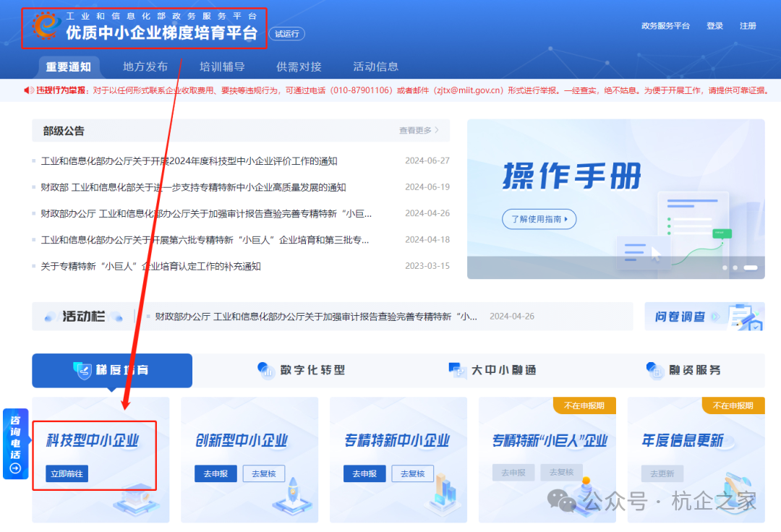Open the 注册 registration link

748,25
